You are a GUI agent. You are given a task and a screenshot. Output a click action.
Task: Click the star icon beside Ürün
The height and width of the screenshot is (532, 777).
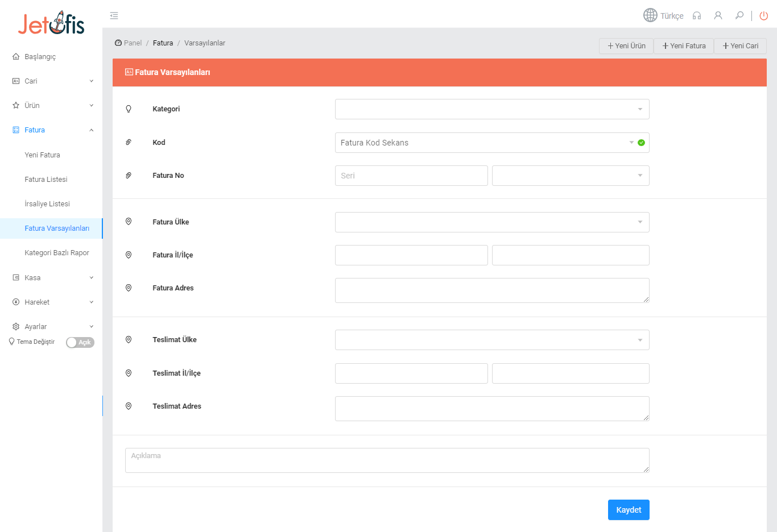pos(16,106)
